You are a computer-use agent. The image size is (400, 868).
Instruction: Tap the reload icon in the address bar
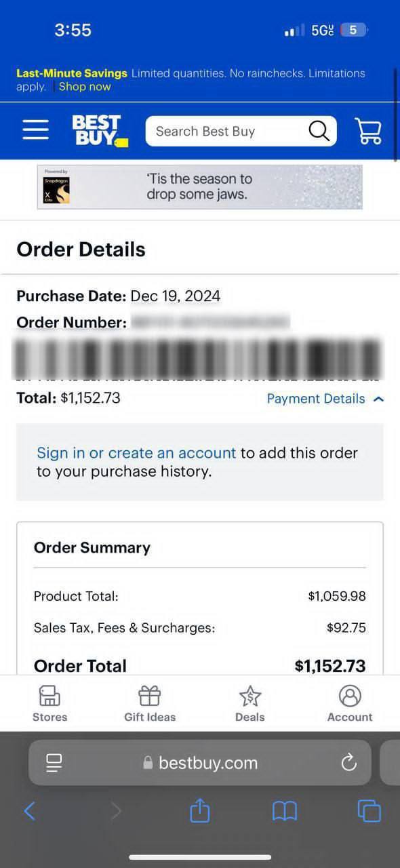pos(348,762)
